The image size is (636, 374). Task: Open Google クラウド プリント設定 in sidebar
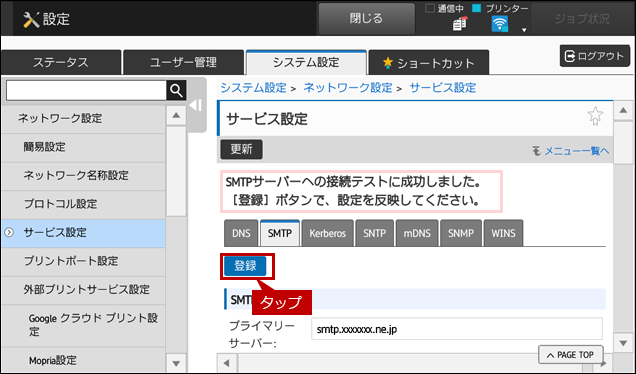[x=83, y=325]
